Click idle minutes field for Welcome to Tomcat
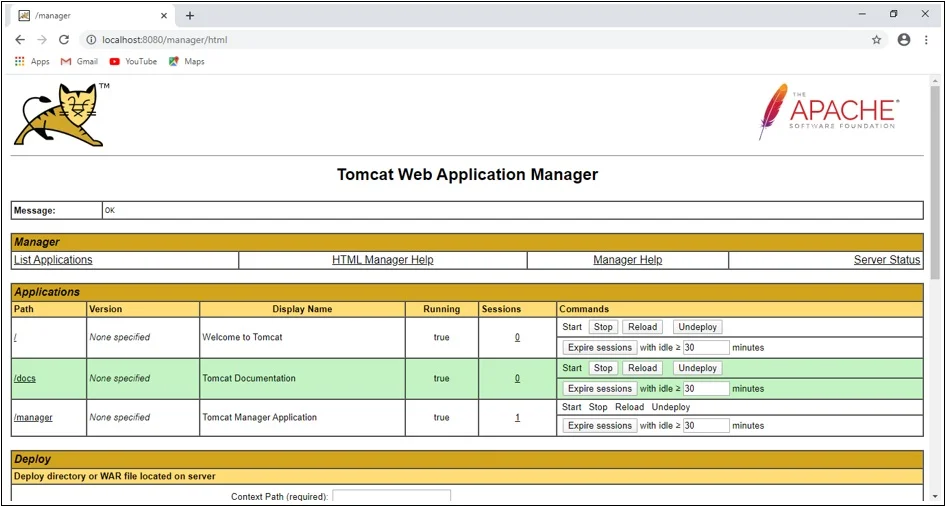Image resolution: width=946 pixels, height=507 pixels. [706, 348]
